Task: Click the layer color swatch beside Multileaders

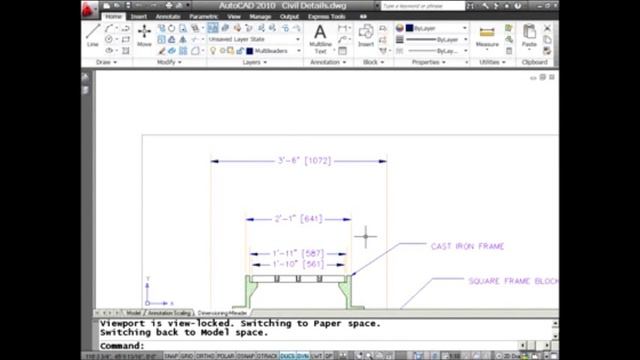Action: click(x=249, y=51)
